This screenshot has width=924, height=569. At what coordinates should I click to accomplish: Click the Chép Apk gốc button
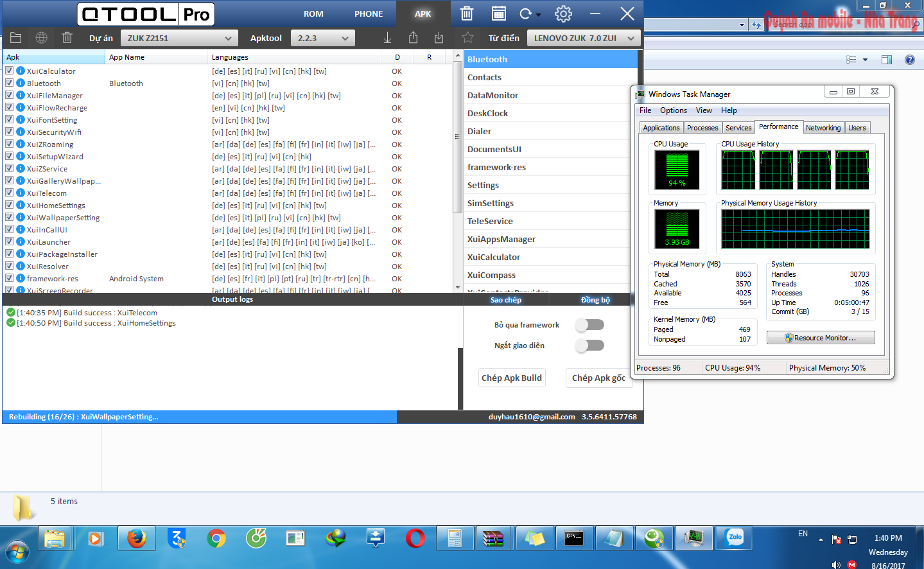point(598,378)
